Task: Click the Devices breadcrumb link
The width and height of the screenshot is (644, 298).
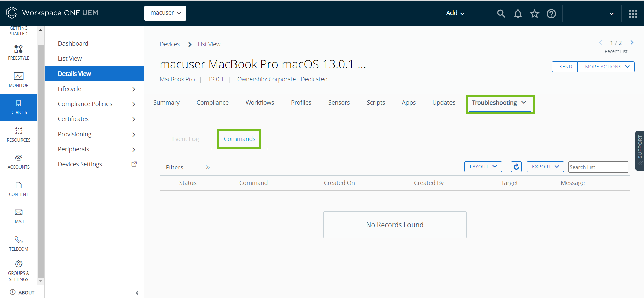Action: point(170,44)
